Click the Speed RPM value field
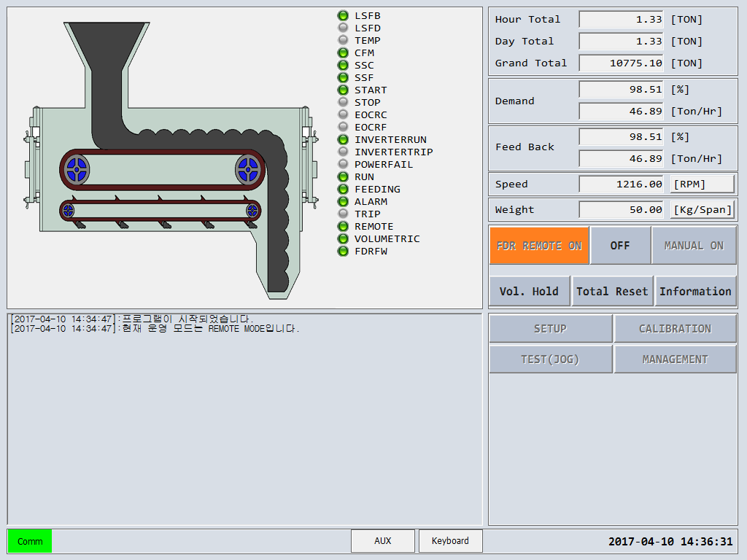747x560 pixels. coord(621,184)
